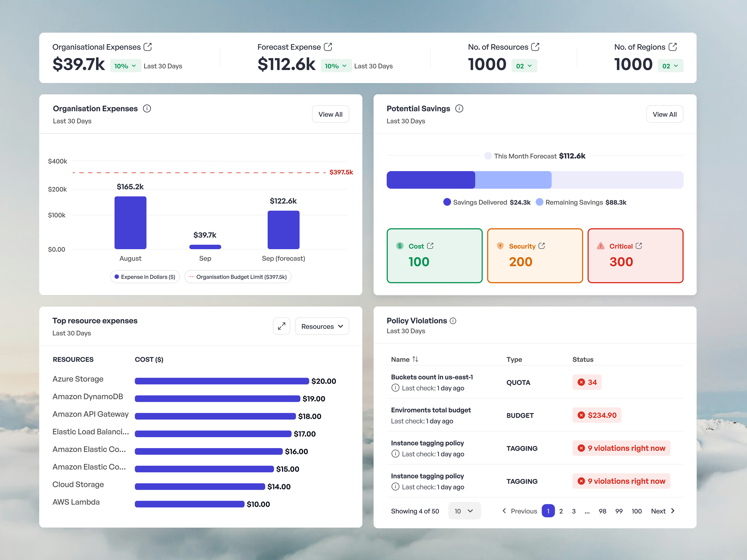The image size is (747, 560).
Task: Click info icon next to Potential Savings
Action: click(x=459, y=108)
